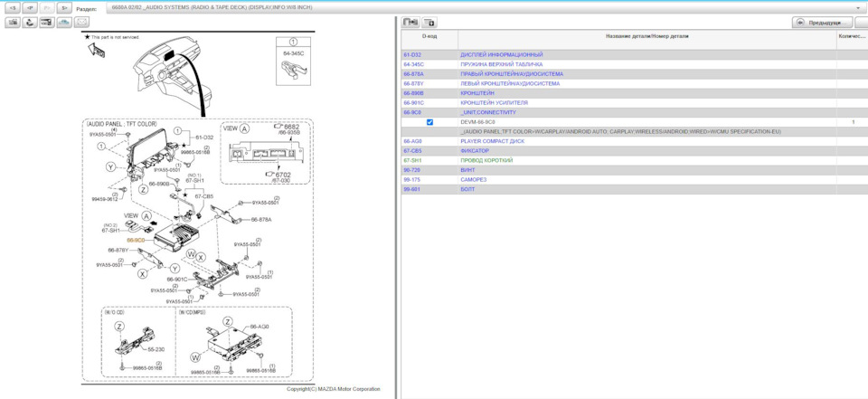The width and height of the screenshot is (868, 399).
Task: Click the 'D-код' column header
Action: [x=429, y=36]
